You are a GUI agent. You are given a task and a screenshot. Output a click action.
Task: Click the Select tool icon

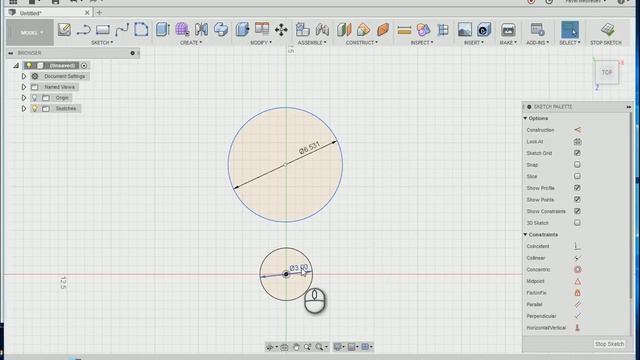[570, 30]
